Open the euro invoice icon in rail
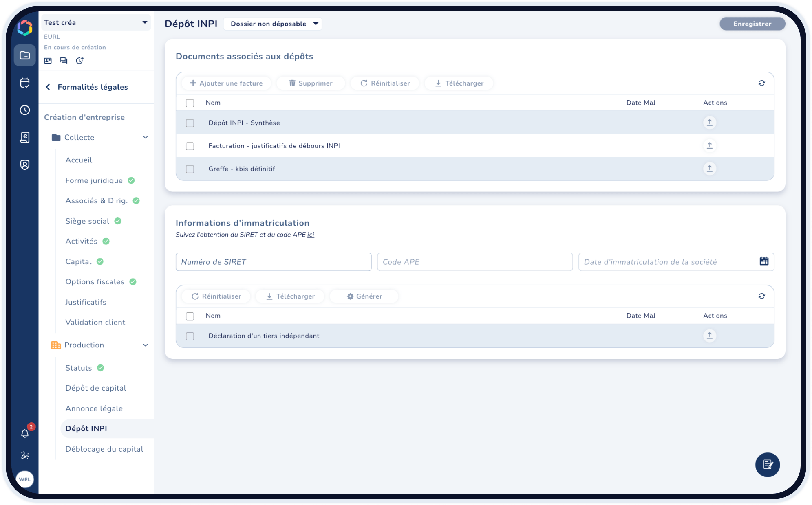Viewport: 812px width, 505px height. [x=25, y=137]
